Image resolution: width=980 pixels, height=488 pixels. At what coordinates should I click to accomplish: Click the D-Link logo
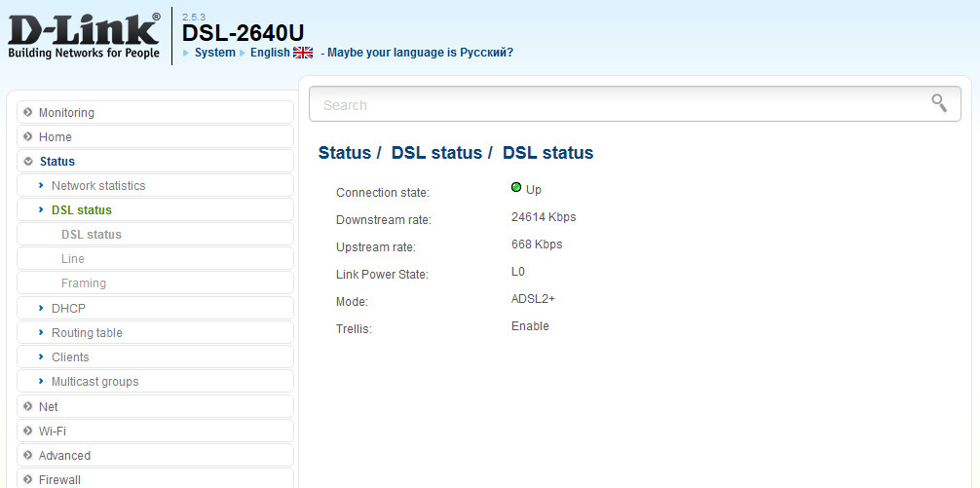[x=84, y=36]
